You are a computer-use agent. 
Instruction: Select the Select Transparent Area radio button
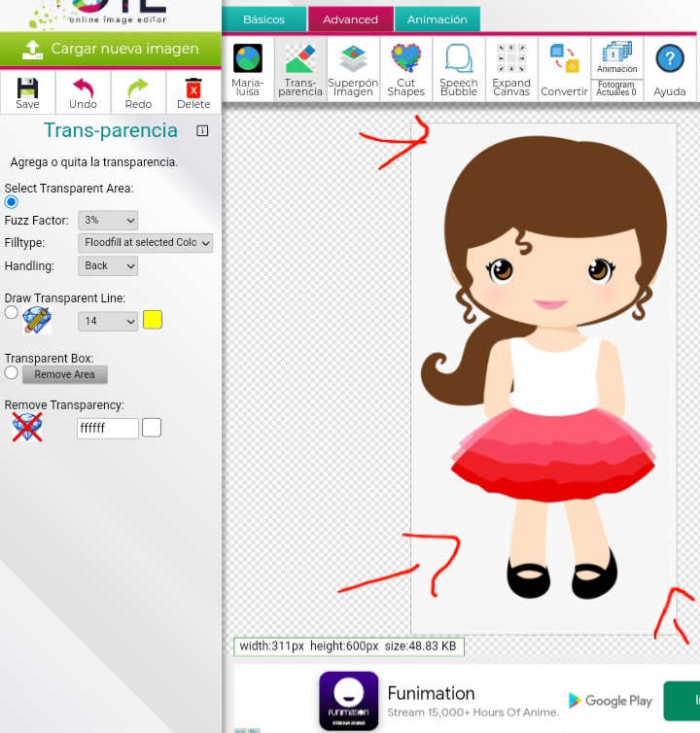point(12,202)
